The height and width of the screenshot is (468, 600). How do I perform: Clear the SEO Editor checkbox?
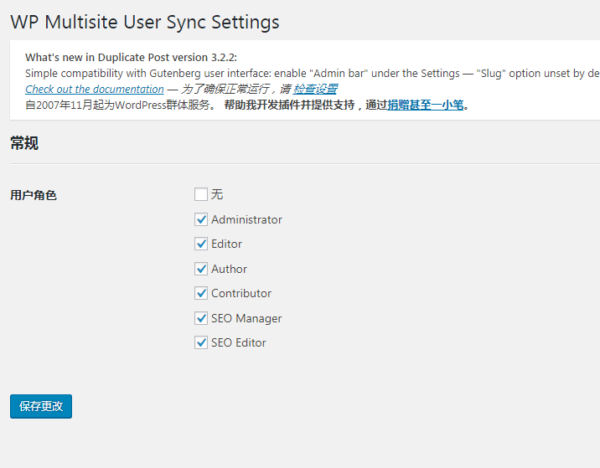coord(201,342)
